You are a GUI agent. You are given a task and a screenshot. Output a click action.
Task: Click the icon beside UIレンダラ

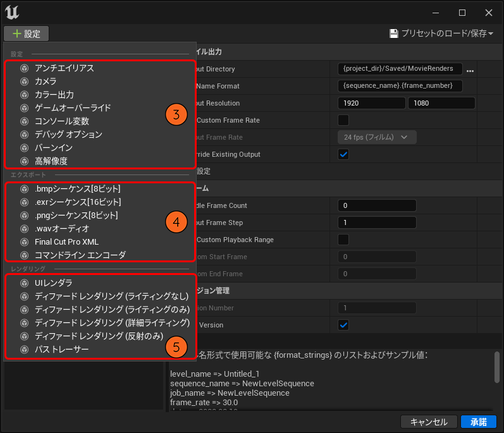tap(25, 283)
